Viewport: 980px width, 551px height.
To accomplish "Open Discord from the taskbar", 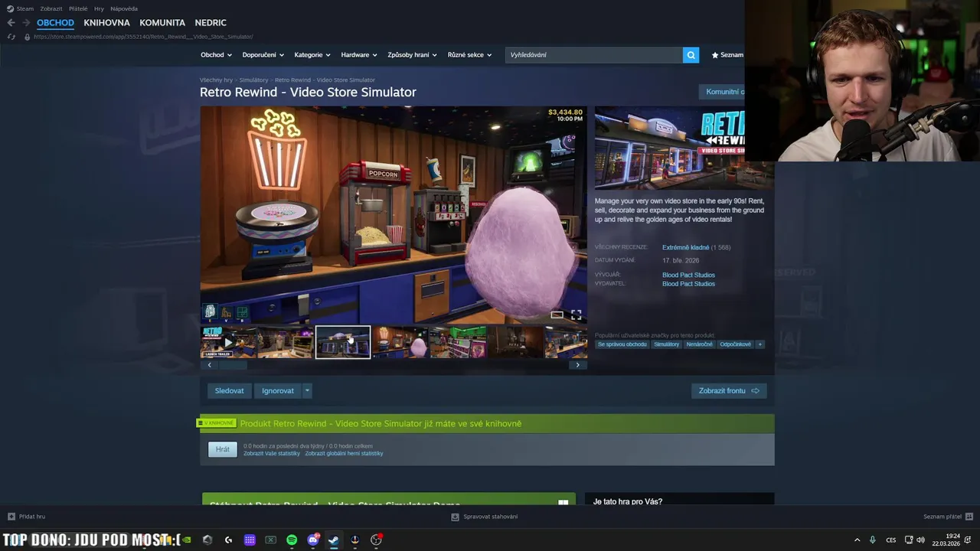I will 312,540.
